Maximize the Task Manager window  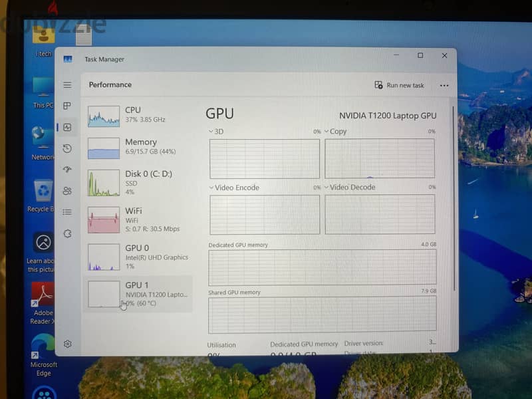[420, 55]
